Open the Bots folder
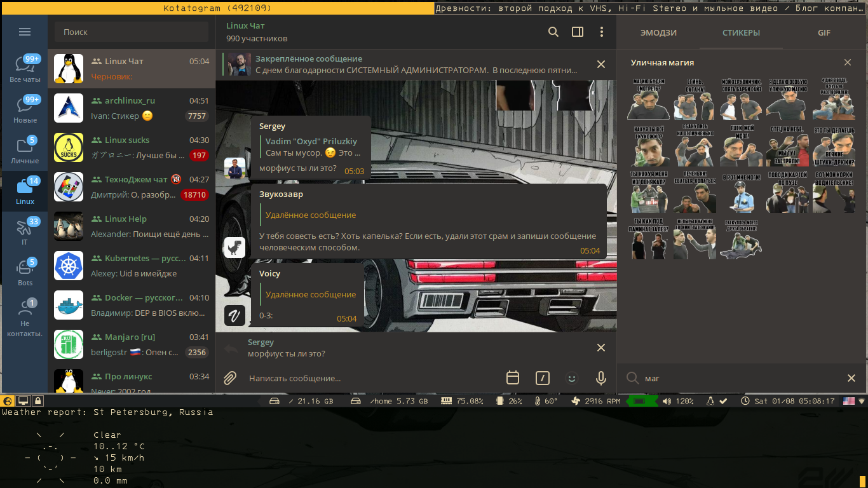Screen dimensions: 868x488 tap(25, 272)
